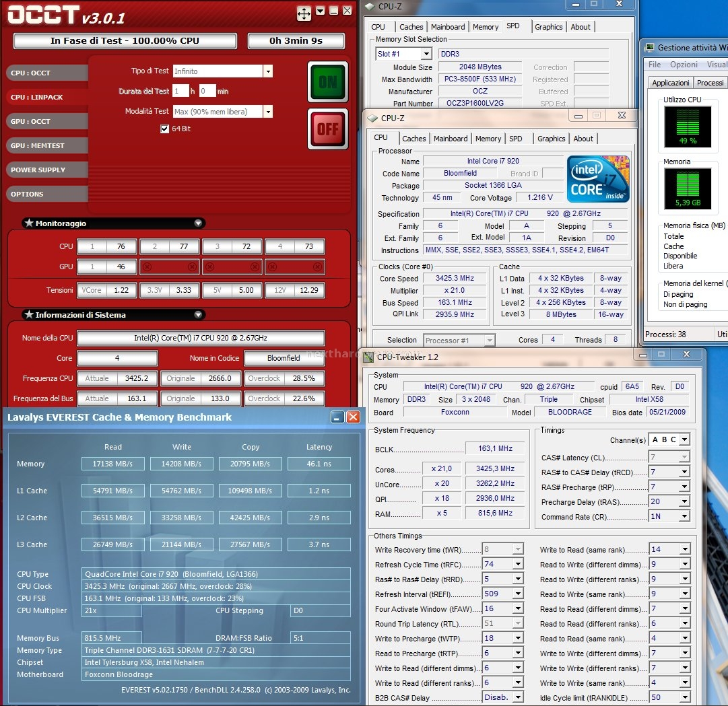The image size is (728, 706).
Task: Open About tab in front CPU-Z window
Action: pyautogui.click(x=583, y=139)
